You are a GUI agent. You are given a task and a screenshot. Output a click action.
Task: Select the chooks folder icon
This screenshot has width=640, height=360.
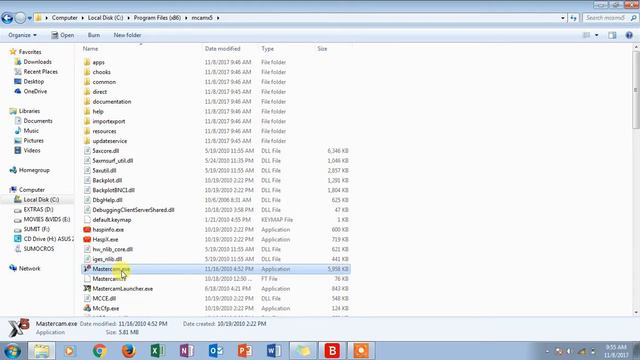(87, 72)
